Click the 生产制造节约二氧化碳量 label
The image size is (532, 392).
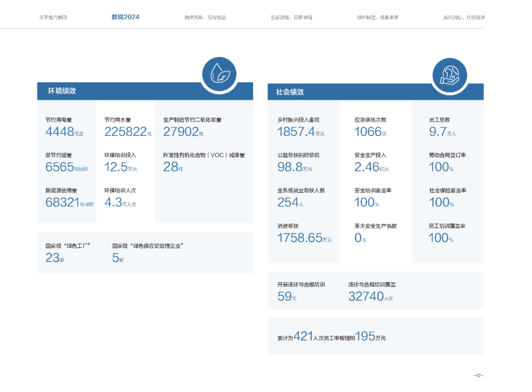click(192, 120)
